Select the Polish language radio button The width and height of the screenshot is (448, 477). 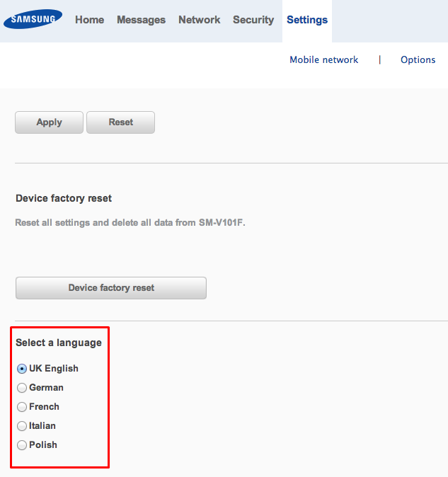[x=22, y=445]
